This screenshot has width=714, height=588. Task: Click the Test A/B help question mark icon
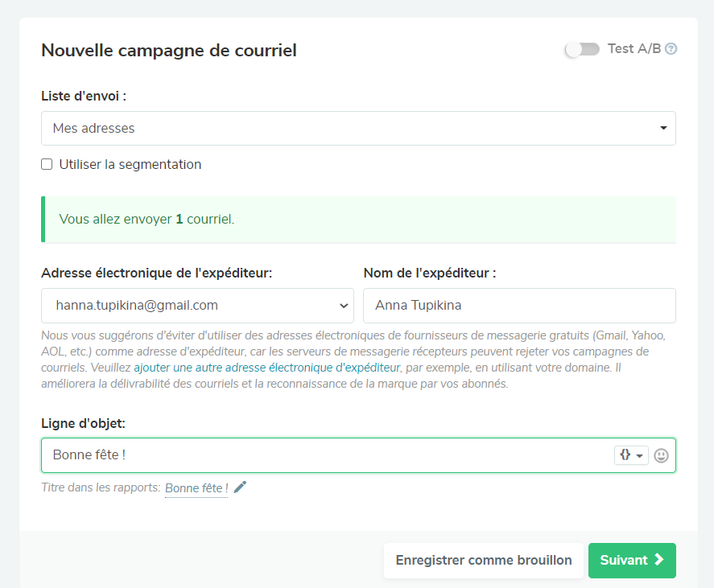(x=671, y=49)
